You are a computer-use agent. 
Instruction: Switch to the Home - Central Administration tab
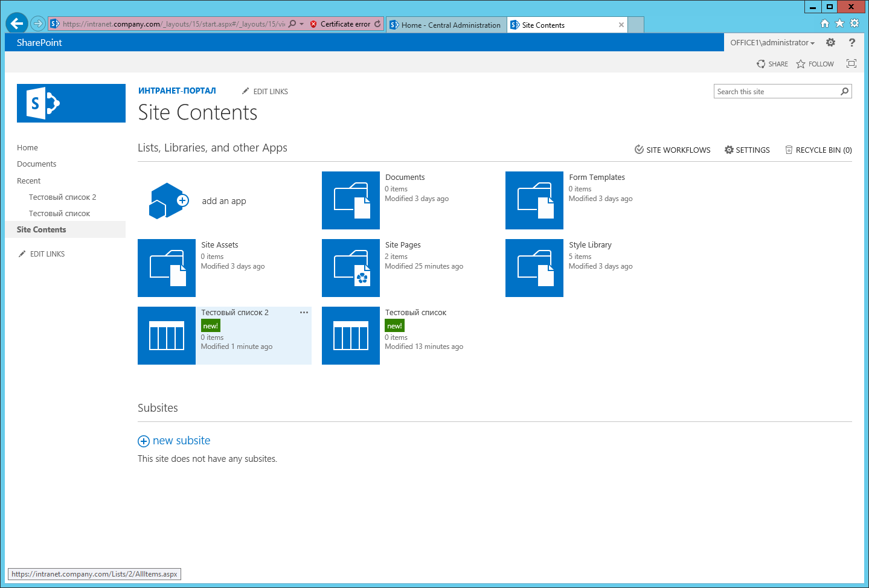[x=446, y=25]
